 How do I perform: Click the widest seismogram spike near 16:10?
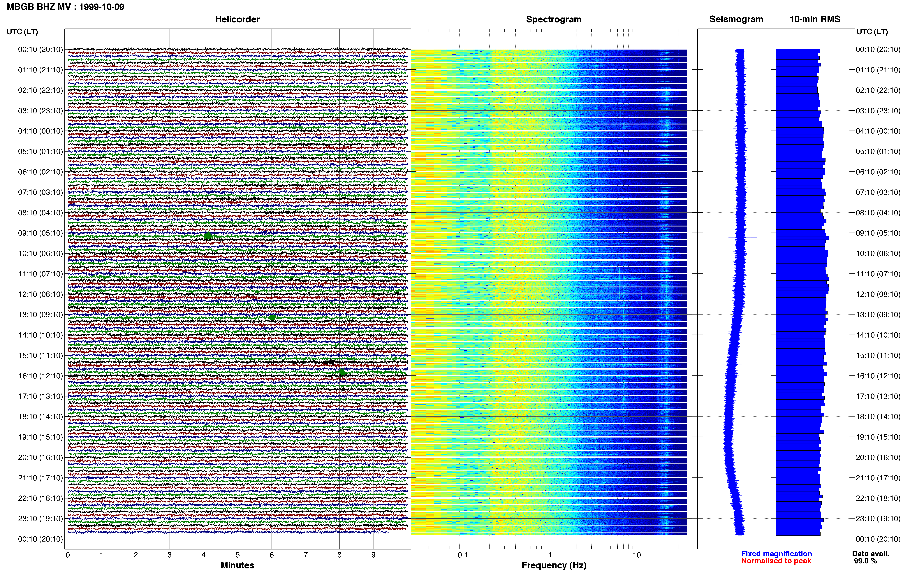coord(728,375)
